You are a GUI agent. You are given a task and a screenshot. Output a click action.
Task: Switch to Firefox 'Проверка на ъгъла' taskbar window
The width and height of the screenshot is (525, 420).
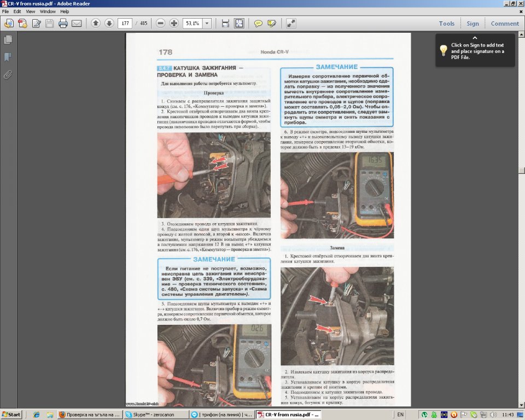(x=90, y=415)
